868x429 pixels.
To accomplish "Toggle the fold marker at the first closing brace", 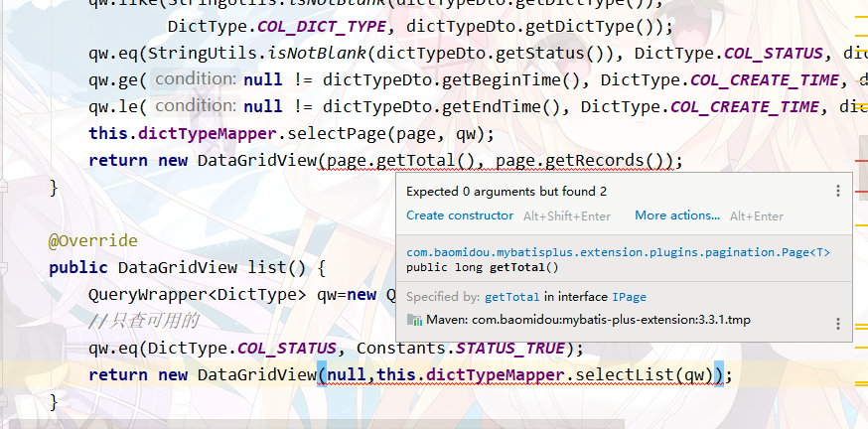I will click(x=3, y=187).
